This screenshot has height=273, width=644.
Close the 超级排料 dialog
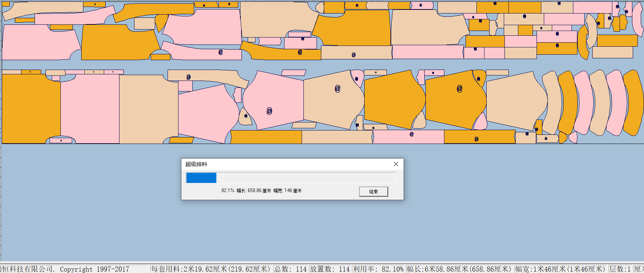click(x=396, y=164)
